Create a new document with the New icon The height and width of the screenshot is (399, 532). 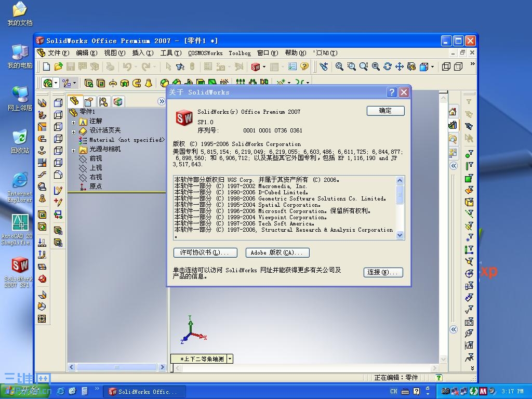[46, 66]
